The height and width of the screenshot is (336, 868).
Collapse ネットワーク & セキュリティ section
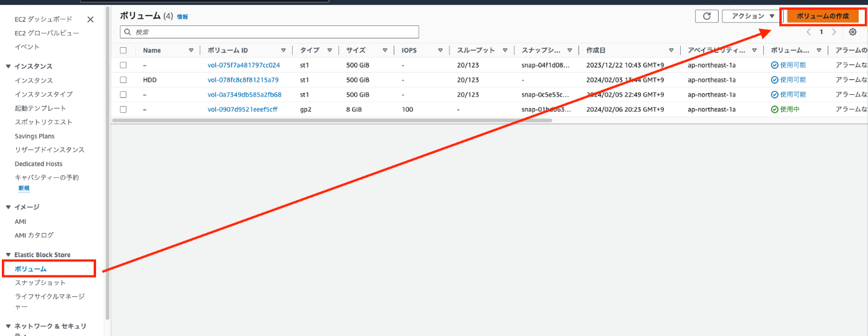pos(8,326)
